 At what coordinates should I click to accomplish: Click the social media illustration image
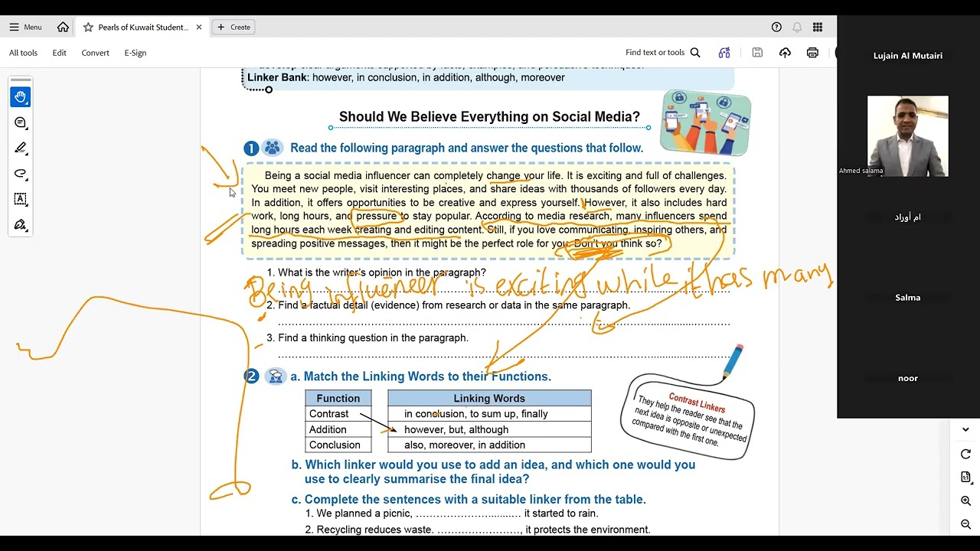pyautogui.click(x=706, y=122)
